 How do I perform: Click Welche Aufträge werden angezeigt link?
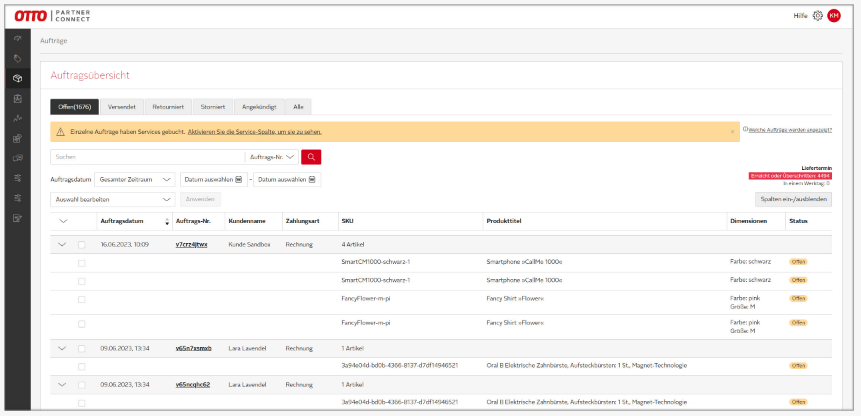[x=790, y=130]
